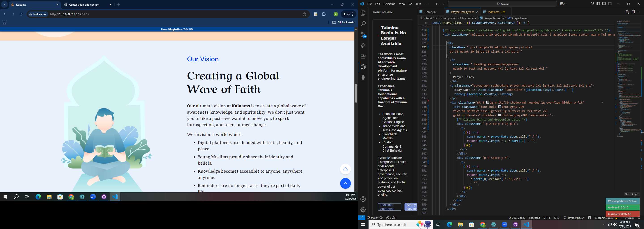Open All Bookmarks folder
The image size is (644, 229).
point(343,23)
